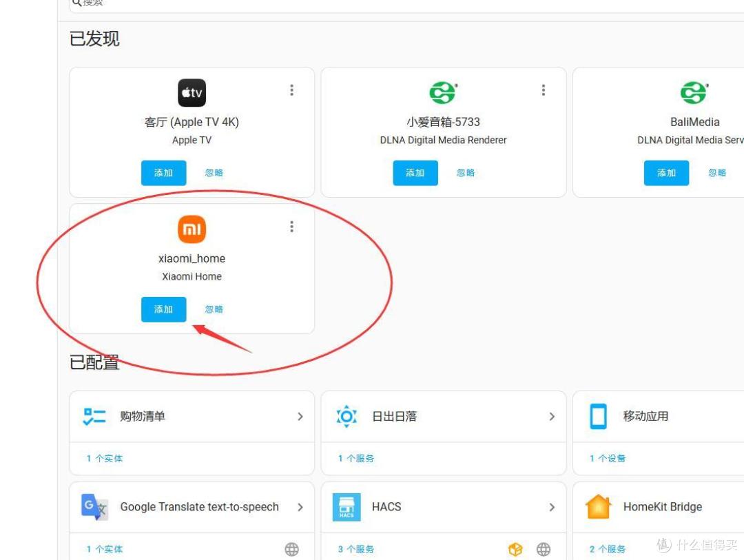The width and height of the screenshot is (744, 560).
Task: Click the HACS store icon
Action: 347,507
